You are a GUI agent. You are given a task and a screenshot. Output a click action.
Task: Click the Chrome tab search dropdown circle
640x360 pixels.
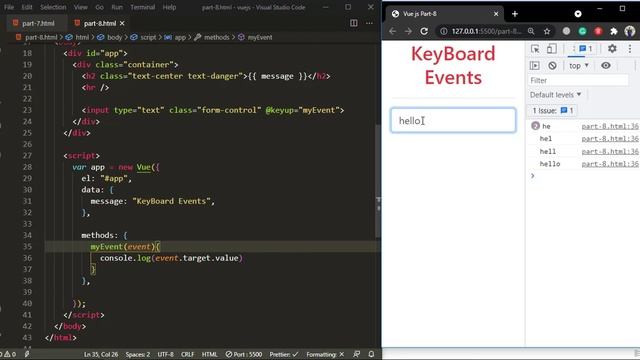pos(578,14)
